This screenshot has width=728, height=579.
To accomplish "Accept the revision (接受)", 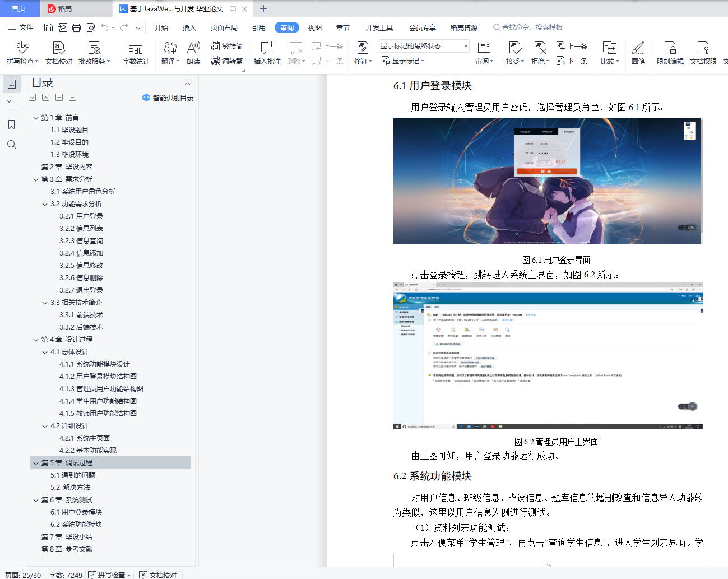I will pyautogui.click(x=515, y=53).
